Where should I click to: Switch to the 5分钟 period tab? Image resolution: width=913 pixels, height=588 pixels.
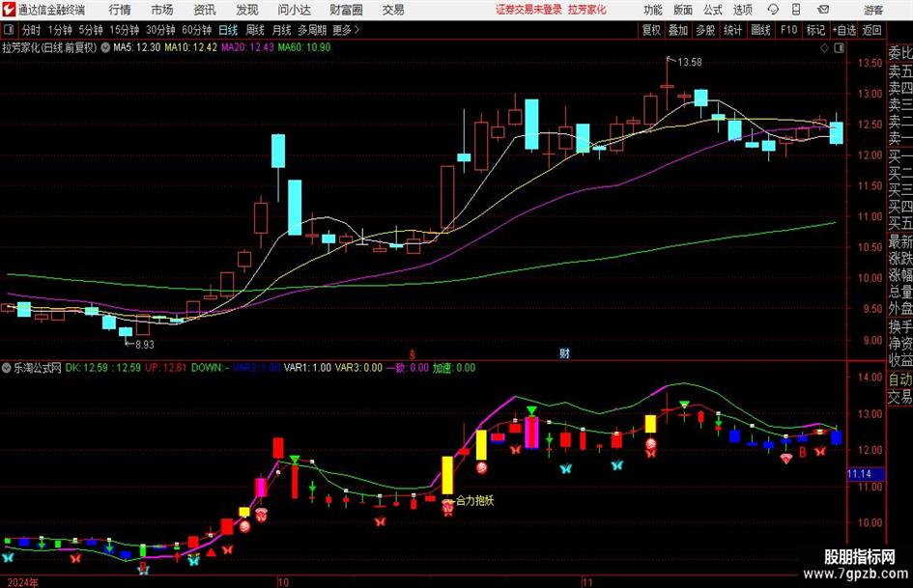91,30
